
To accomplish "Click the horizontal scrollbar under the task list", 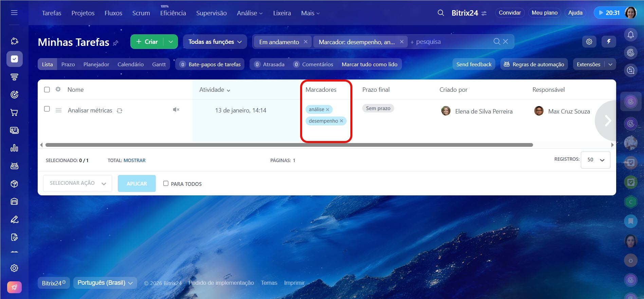I will coord(289,145).
